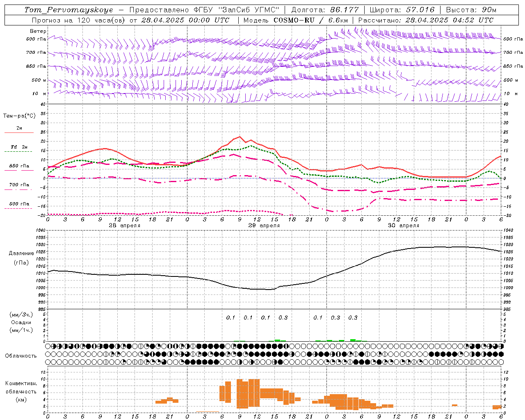Click the Рассчитано 28.04.2025 04:52 UTC timestamp

(x=426, y=20)
